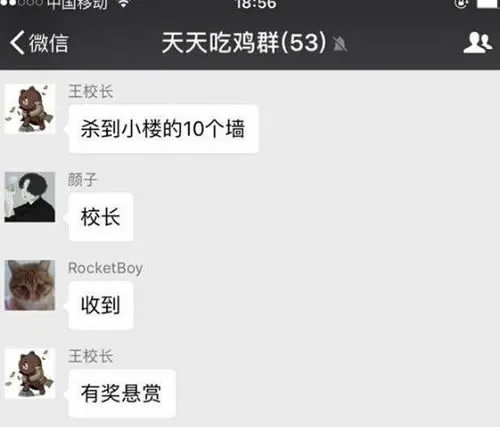Screen dimensions: 500x427
Task: Tap the sender name RocketBoy
Action: point(105,268)
